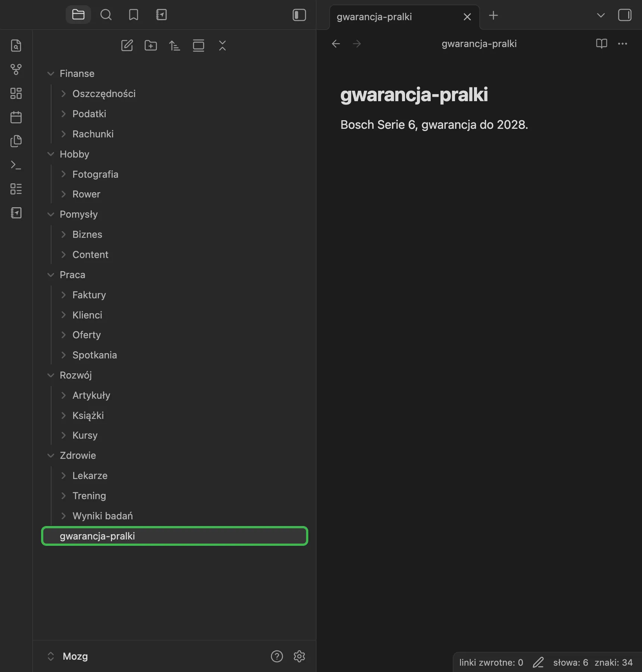Image resolution: width=642 pixels, height=672 pixels.
Task: Open the search panel magnifier icon
Action: (x=106, y=15)
